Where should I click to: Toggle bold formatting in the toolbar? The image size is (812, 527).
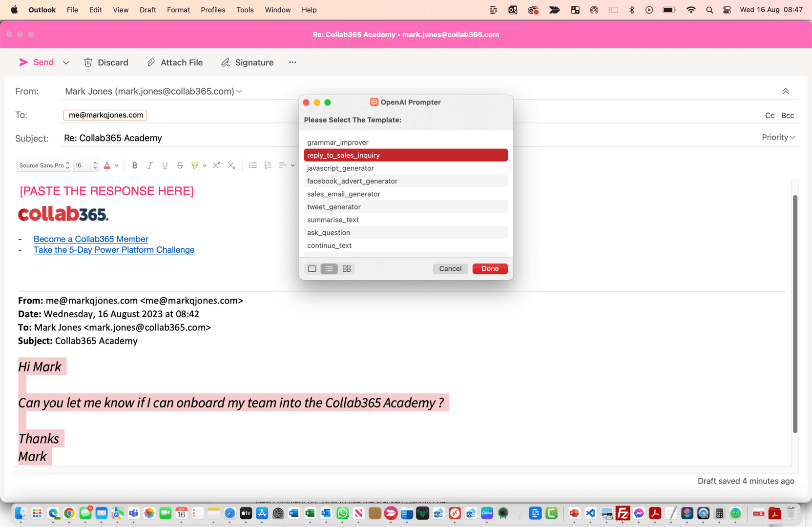pyautogui.click(x=135, y=165)
